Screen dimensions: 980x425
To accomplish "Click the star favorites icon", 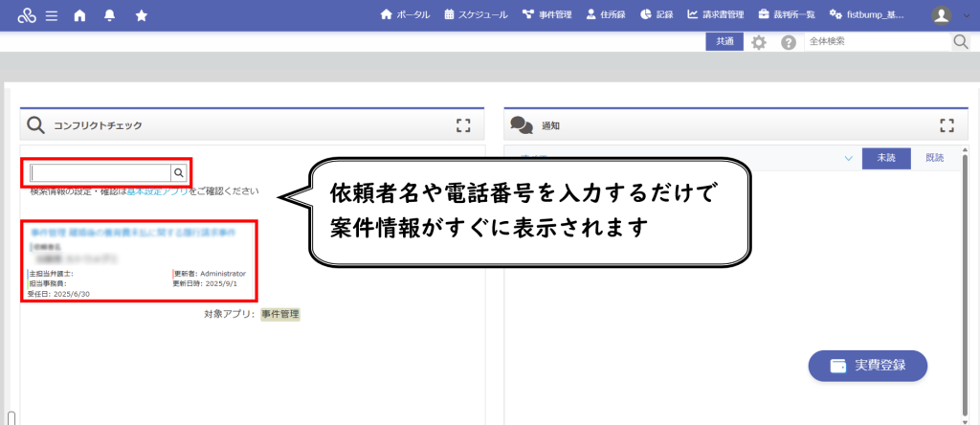I will (x=142, y=15).
